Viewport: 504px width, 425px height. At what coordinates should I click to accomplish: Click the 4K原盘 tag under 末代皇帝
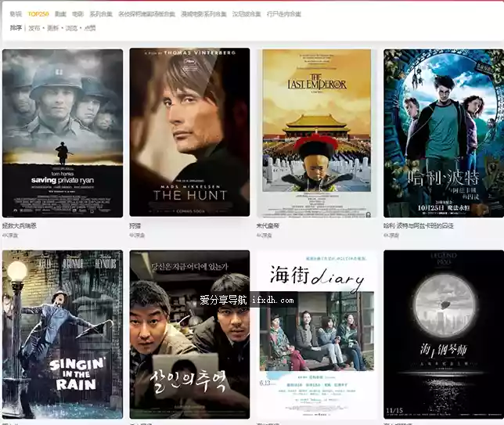(x=264, y=236)
